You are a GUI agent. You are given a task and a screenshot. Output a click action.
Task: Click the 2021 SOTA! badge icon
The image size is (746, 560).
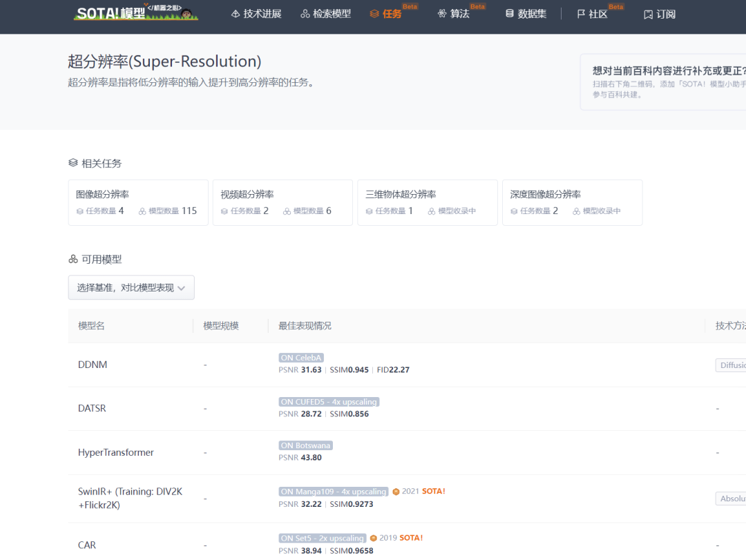[x=396, y=492]
